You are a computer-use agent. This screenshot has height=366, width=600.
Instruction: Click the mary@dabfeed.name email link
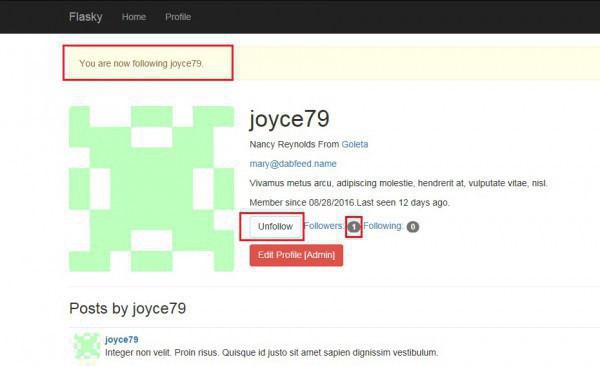click(x=293, y=164)
